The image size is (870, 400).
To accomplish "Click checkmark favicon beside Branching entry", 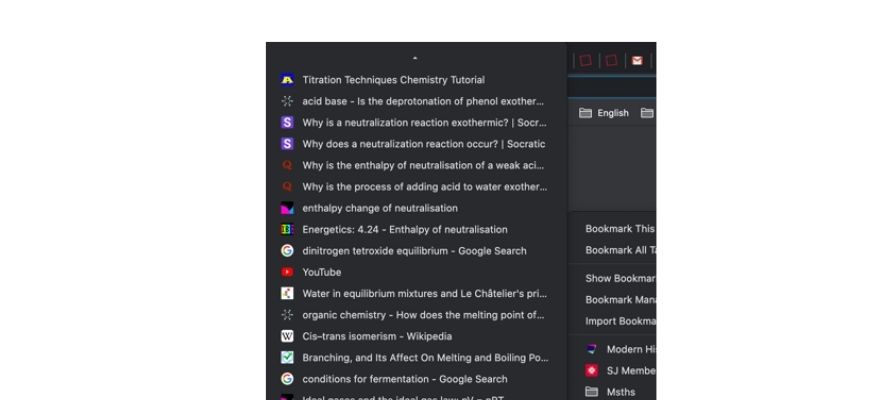I will [287, 357].
